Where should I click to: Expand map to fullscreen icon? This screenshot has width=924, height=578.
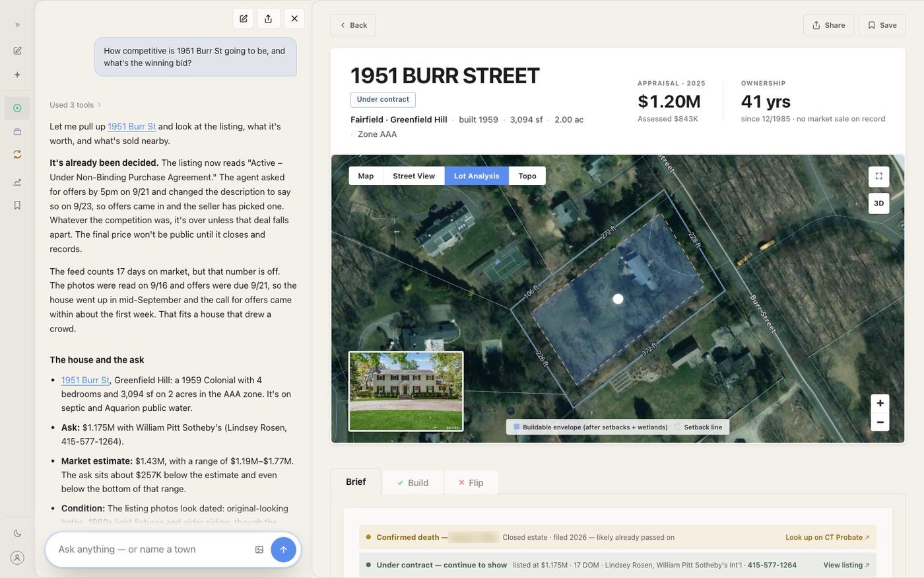click(878, 176)
